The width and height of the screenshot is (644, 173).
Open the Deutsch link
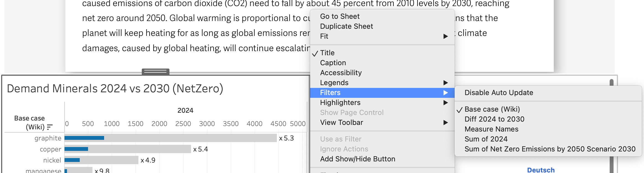tap(541, 170)
